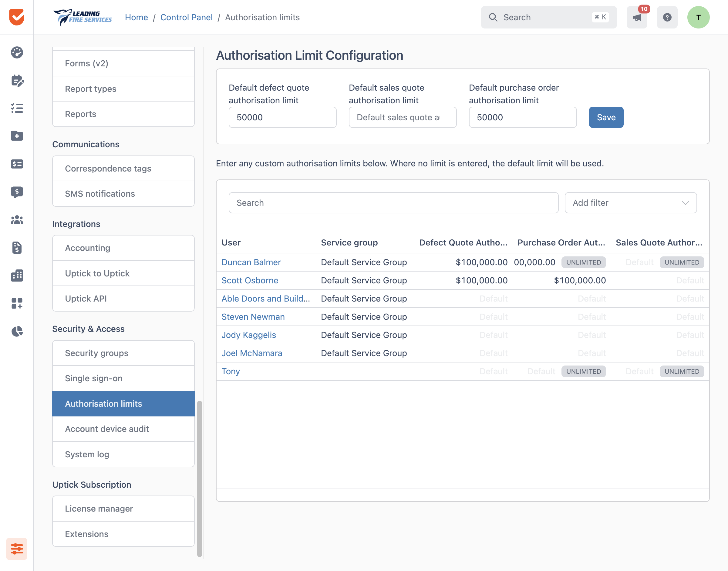Open the people group icon in sidebar
The image size is (728, 571).
coord(17,220)
